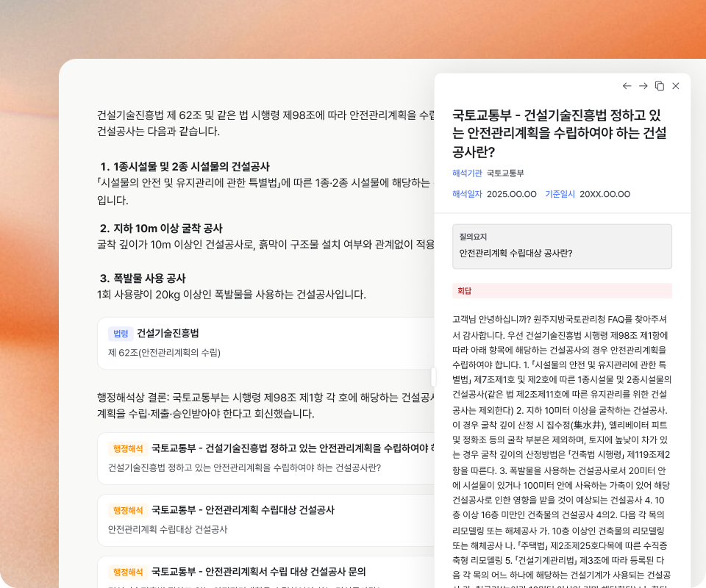
Task: Click the 법령 tag badge
Action: [121, 334]
